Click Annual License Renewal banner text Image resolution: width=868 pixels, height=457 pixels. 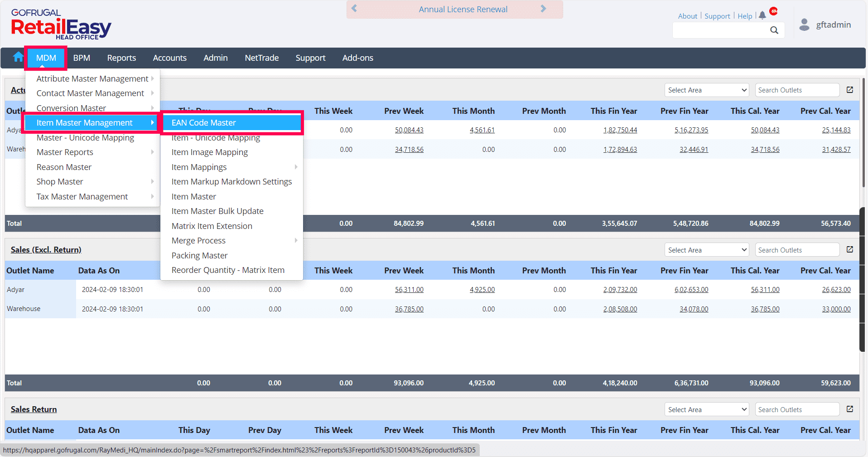click(463, 9)
